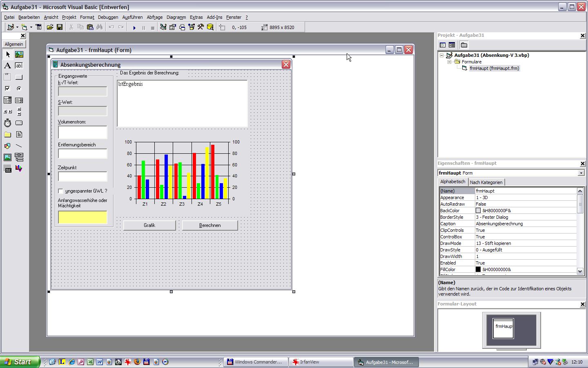
Task: Open the Datei menu
Action: 9,17
